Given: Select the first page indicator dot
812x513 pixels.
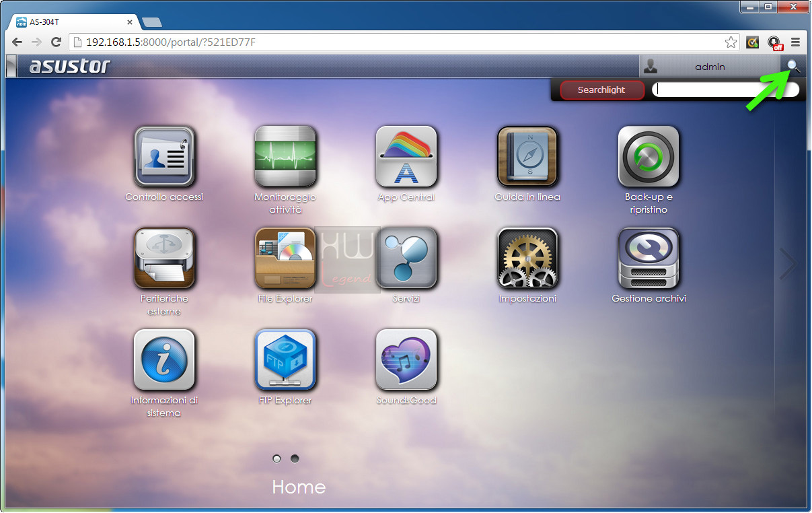Looking at the screenshot, I should 276,458.
